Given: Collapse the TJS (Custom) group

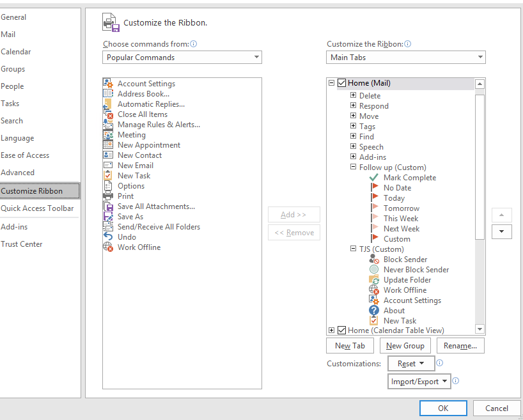Looking at the screenshot, I should [x=353, y=249].
